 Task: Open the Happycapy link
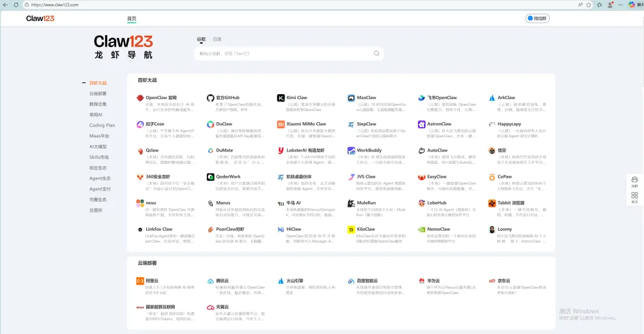point(509,124)
